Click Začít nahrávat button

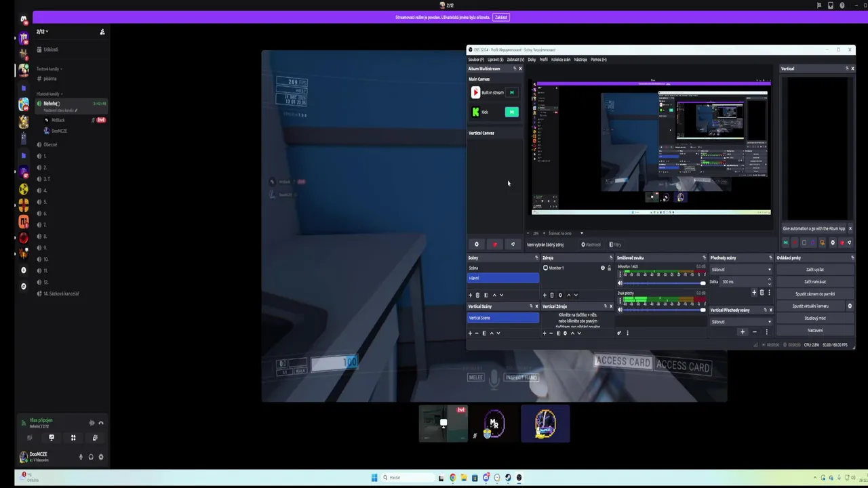[815, 282]
